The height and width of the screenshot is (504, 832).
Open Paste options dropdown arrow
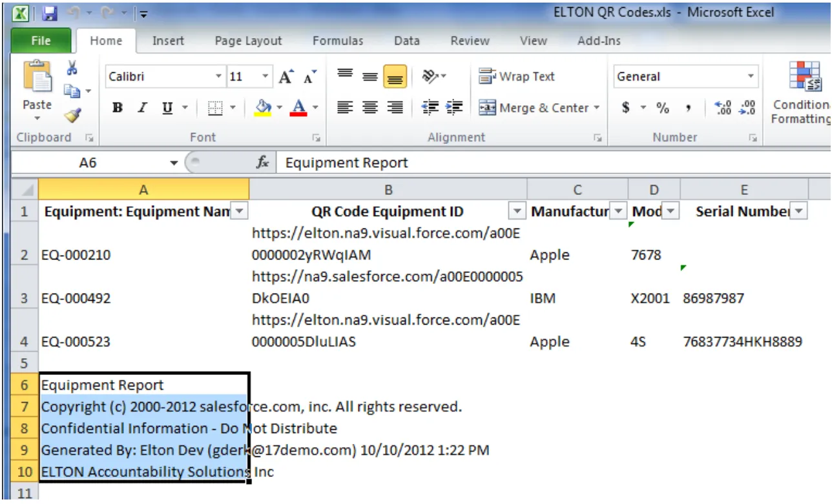(37, 119)
